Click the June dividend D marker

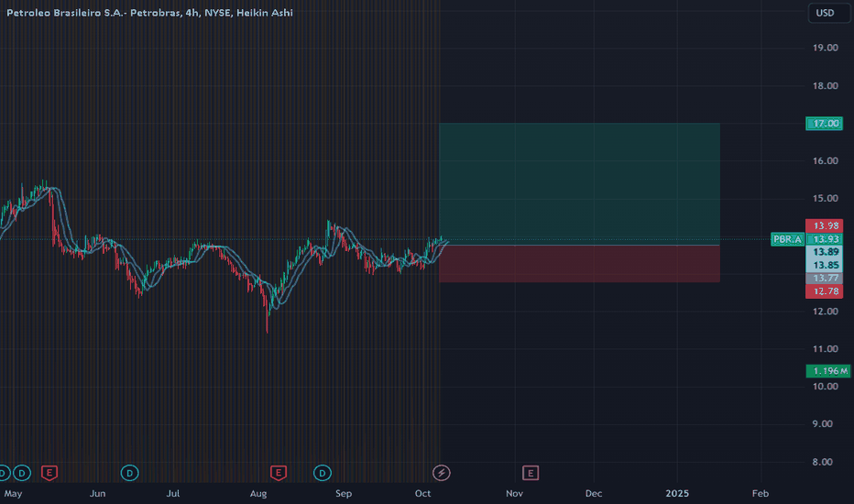point(129,473)
